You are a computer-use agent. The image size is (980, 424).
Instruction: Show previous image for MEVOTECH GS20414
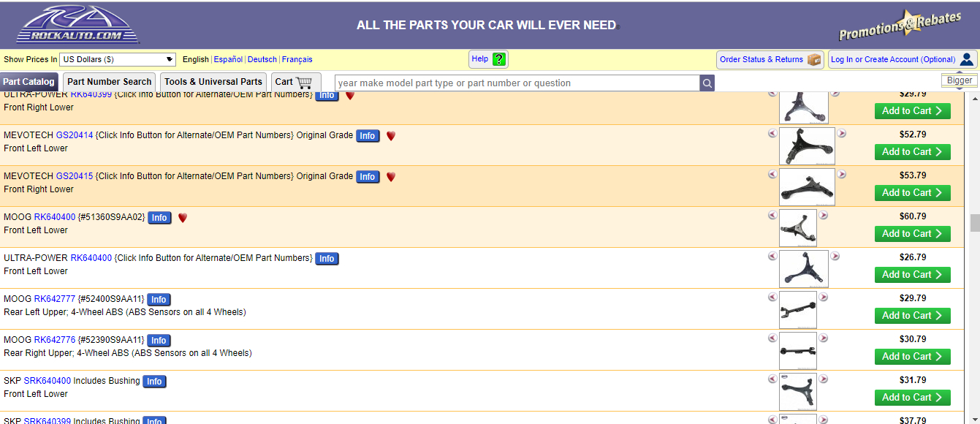pos(772,134)
